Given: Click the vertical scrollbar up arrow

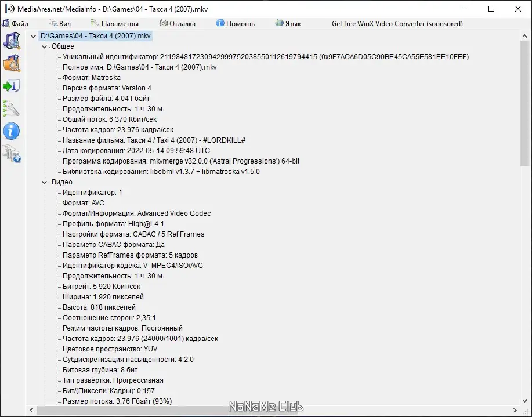Looking at the screenshot, I should [524, 36].
